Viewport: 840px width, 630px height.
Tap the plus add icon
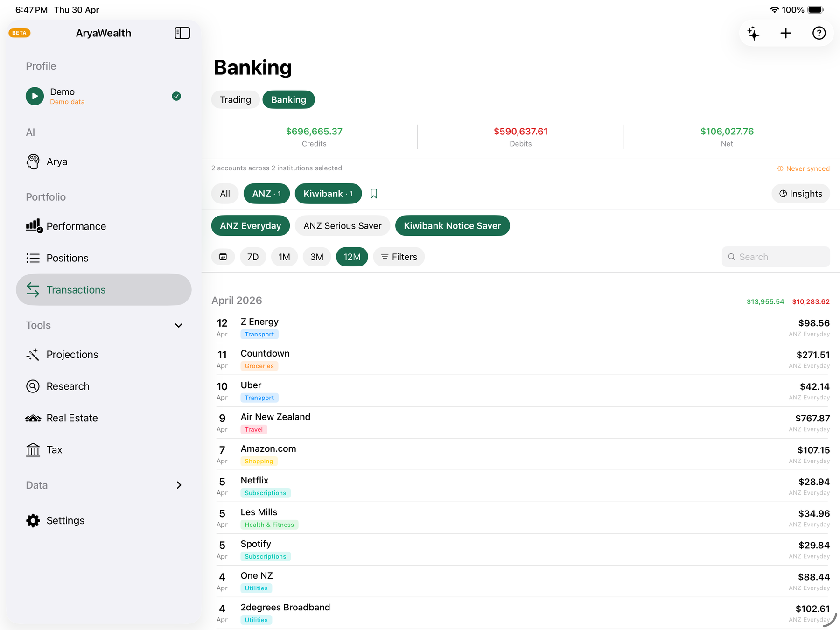tap(786, 33)
